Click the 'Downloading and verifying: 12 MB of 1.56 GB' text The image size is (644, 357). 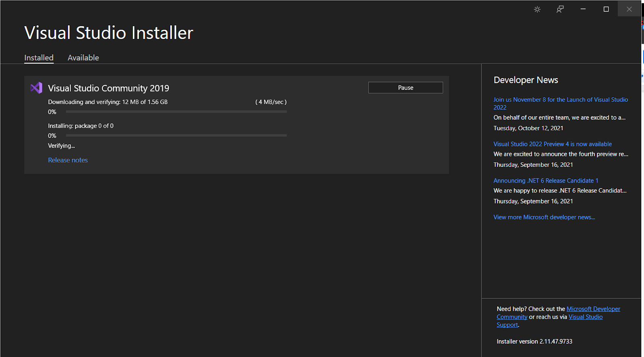point(108,102)
